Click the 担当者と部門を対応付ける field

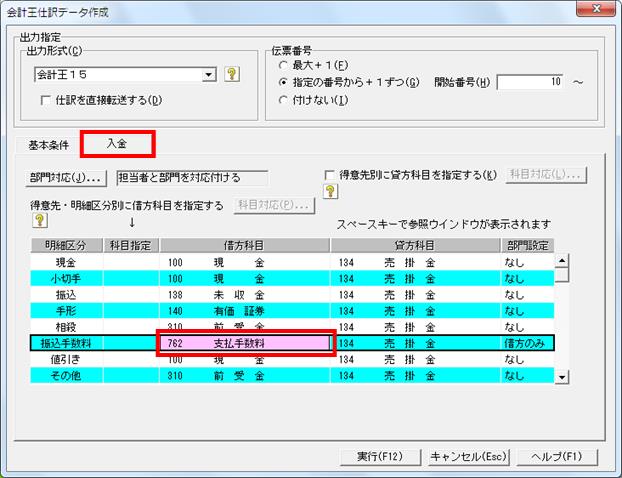[x=192, y=178]
